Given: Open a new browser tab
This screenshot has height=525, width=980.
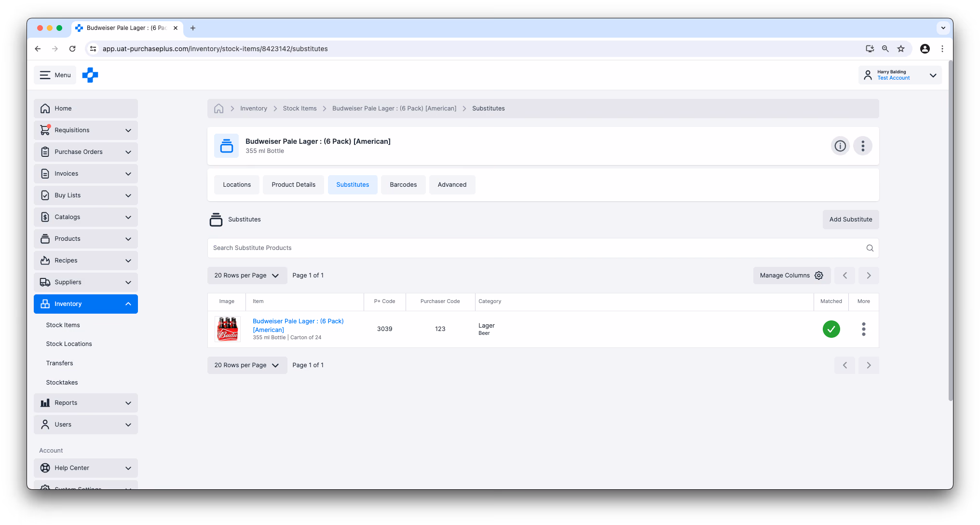Looking at the screenshot, I should click(x=193, y=28).
